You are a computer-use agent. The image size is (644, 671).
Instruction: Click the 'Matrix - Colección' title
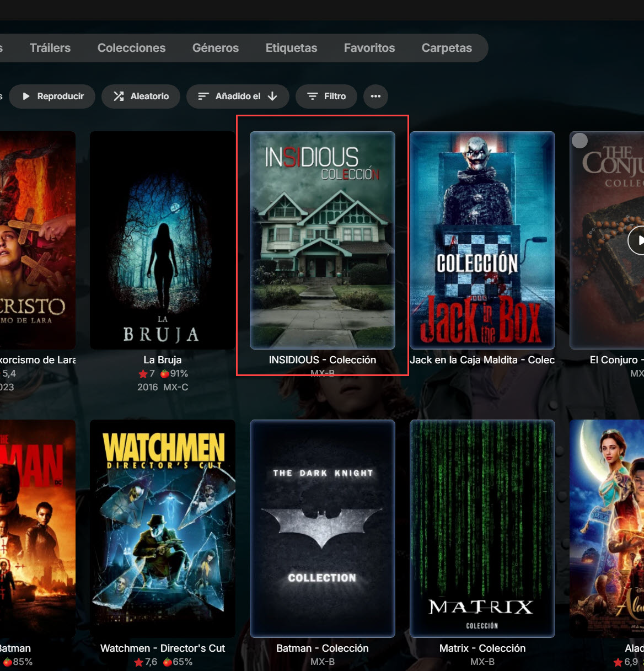click(482, 648)
